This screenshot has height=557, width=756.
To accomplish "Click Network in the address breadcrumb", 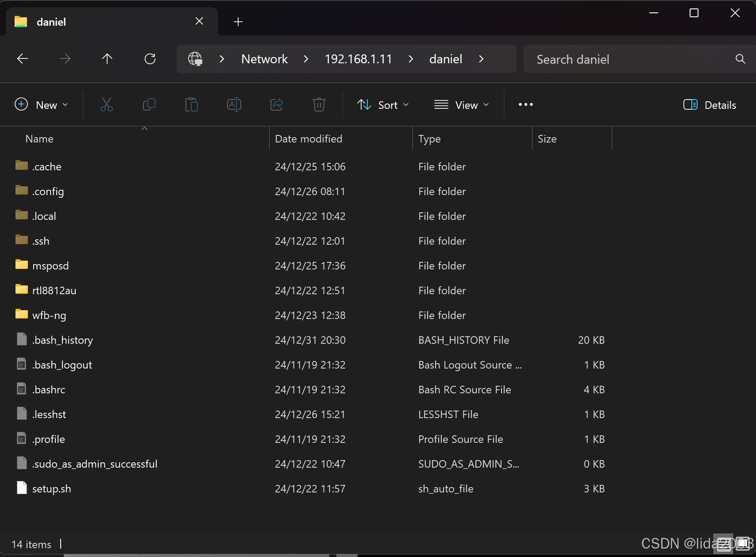I will [265, 59].
